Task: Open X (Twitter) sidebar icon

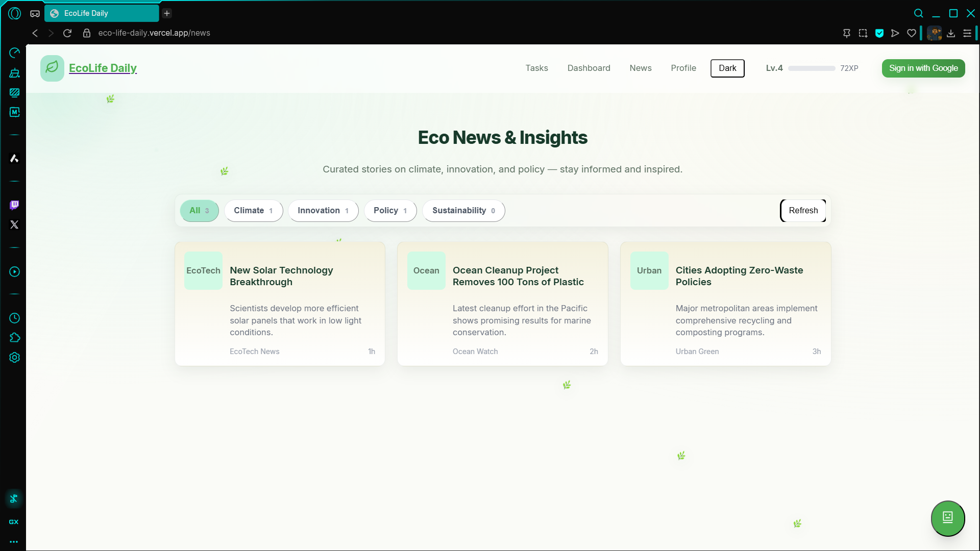Action: point(14,224)
